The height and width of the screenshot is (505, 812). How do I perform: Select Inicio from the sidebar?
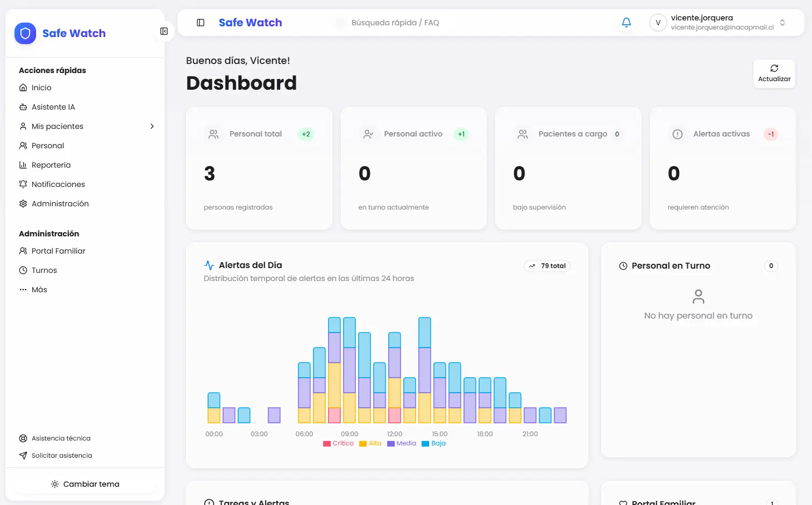pyautogui.click(x=41, y=87)
